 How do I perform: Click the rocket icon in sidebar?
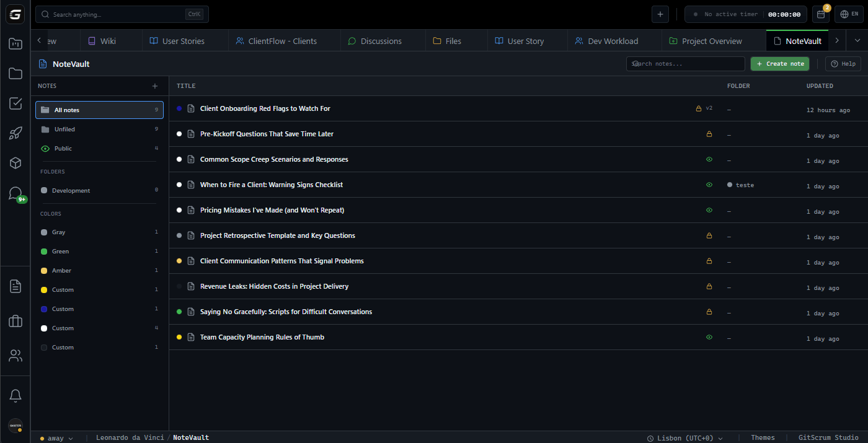click(15, 133)
